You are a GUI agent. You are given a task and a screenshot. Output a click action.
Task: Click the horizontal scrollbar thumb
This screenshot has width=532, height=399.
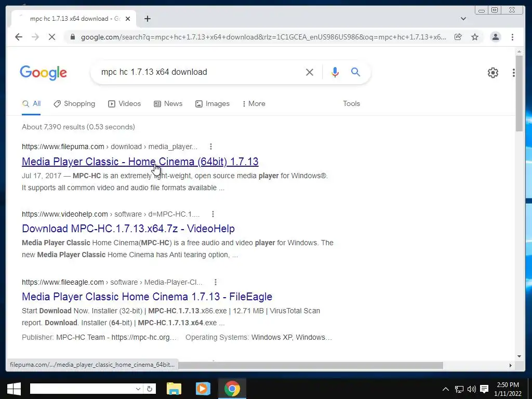coord(311,365)
